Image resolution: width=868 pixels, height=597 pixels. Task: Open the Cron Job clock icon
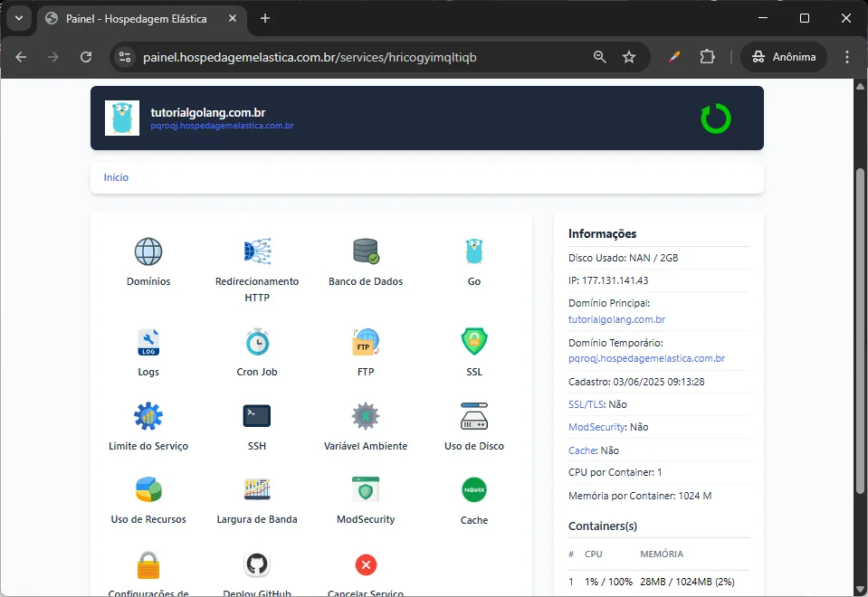[257, 342]
